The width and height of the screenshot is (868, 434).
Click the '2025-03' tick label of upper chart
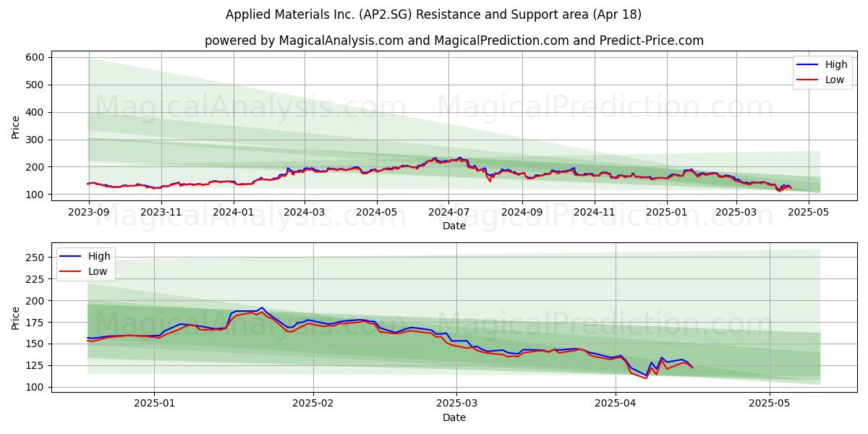(x=737, y=213)
